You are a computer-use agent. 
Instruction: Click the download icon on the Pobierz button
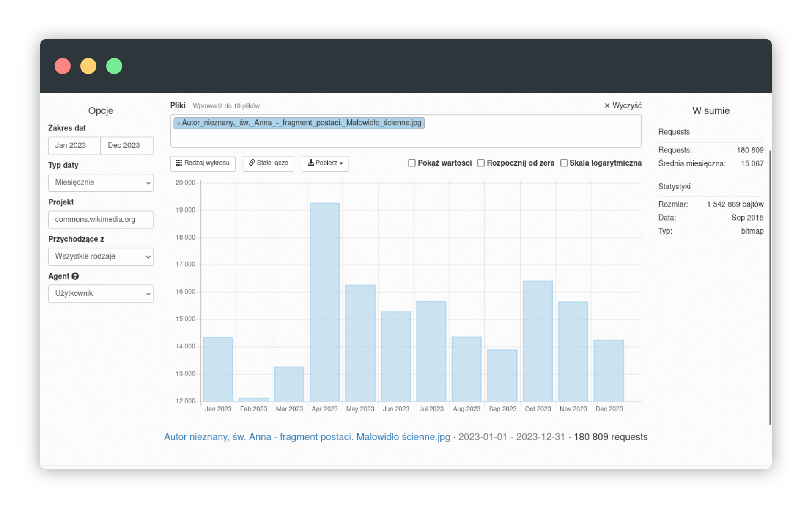tap(311, 163)
